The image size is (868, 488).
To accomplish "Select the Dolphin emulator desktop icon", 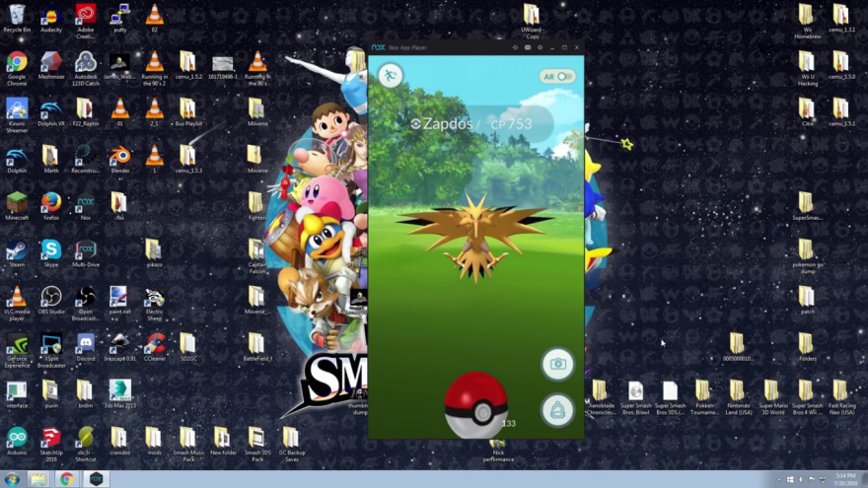I will (17, 156).
